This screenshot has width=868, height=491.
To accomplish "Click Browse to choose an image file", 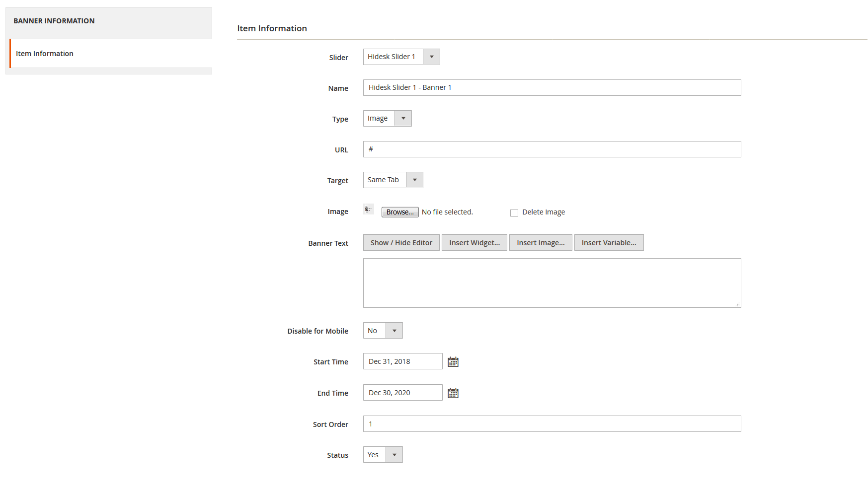I will (x=400, y=212).
